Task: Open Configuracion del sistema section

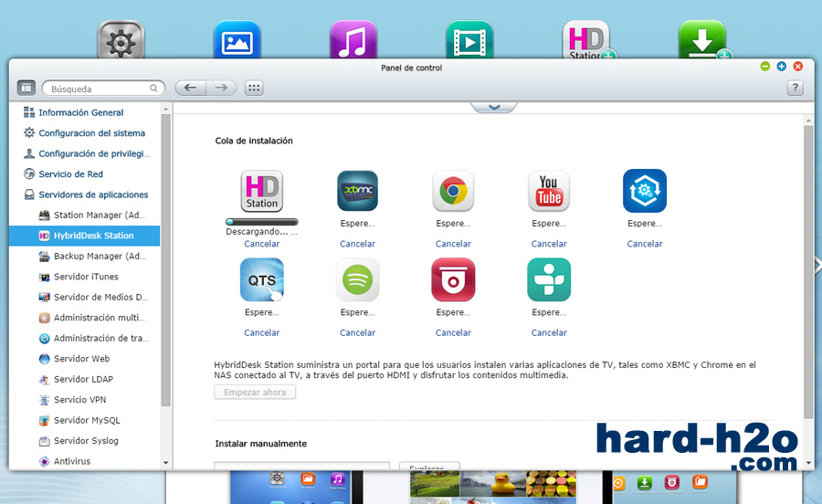Action: point(84,133)
